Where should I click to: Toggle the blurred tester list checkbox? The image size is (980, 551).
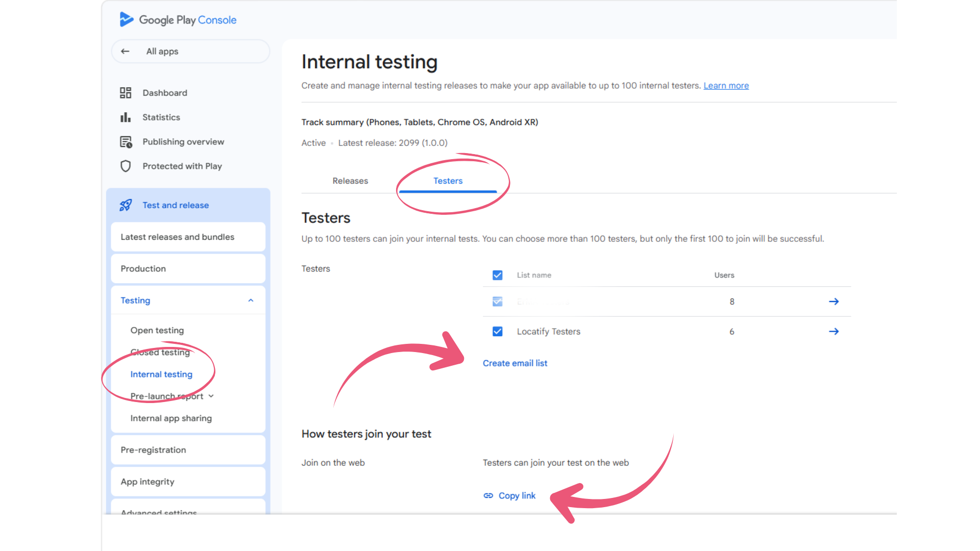click(498, 302)
